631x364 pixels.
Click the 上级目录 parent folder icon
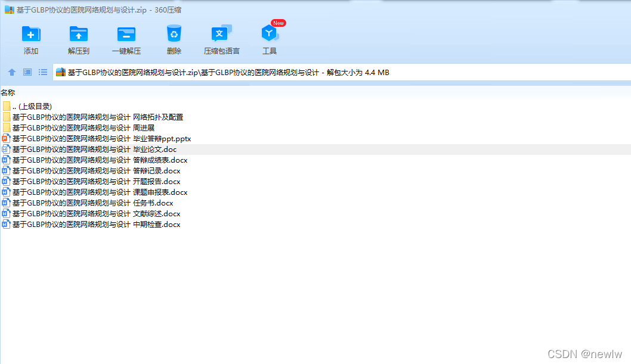tap(6, 106)
